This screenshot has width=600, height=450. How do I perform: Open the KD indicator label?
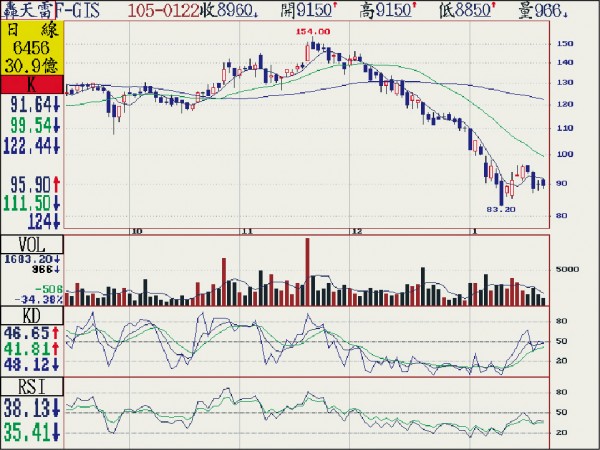click(31, 314)
